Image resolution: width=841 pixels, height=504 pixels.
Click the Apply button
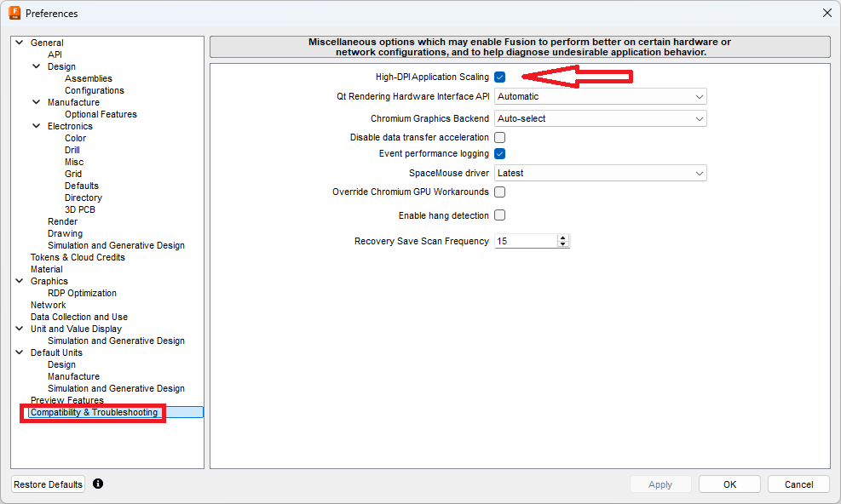660,484
